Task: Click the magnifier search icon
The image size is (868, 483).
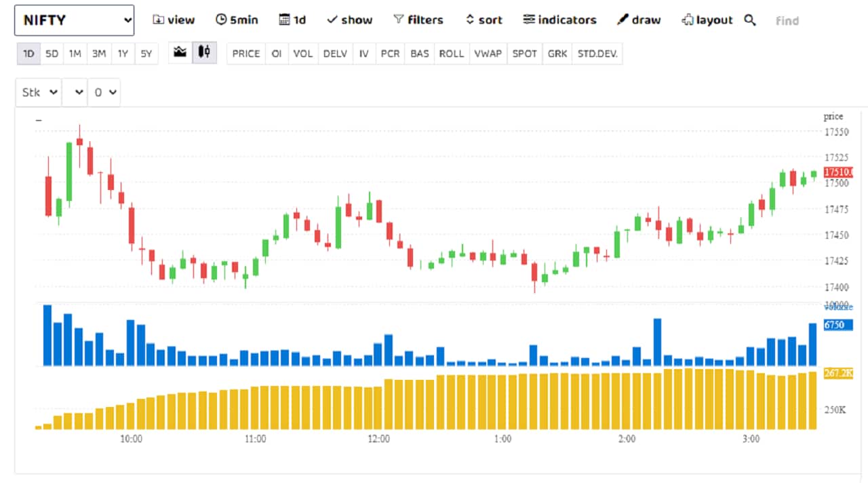Action: [750, 20]
